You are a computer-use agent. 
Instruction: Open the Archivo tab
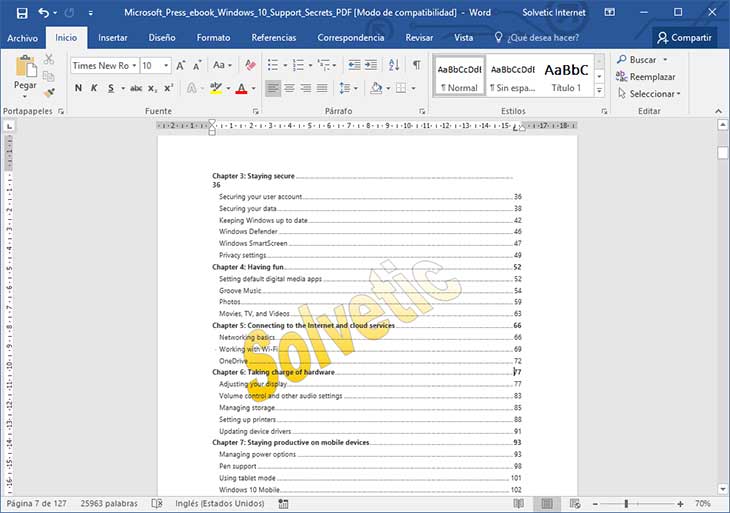click(22, 38)
